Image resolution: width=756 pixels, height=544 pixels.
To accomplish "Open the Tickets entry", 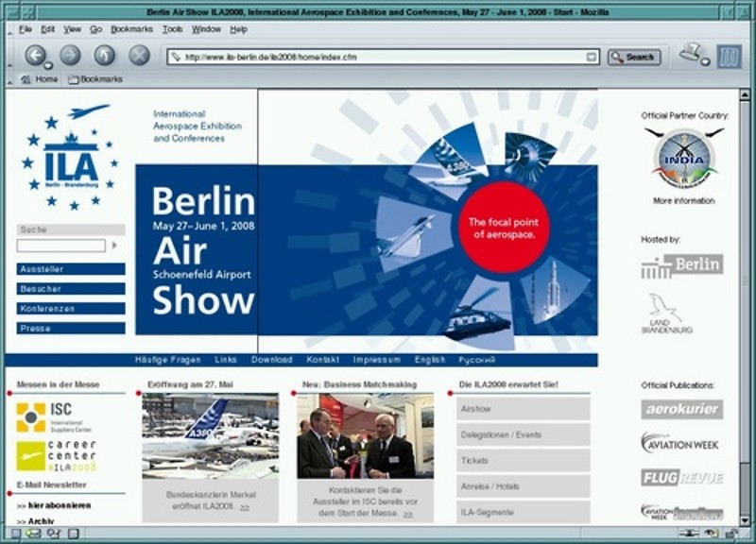I will (x=524, y=461).
